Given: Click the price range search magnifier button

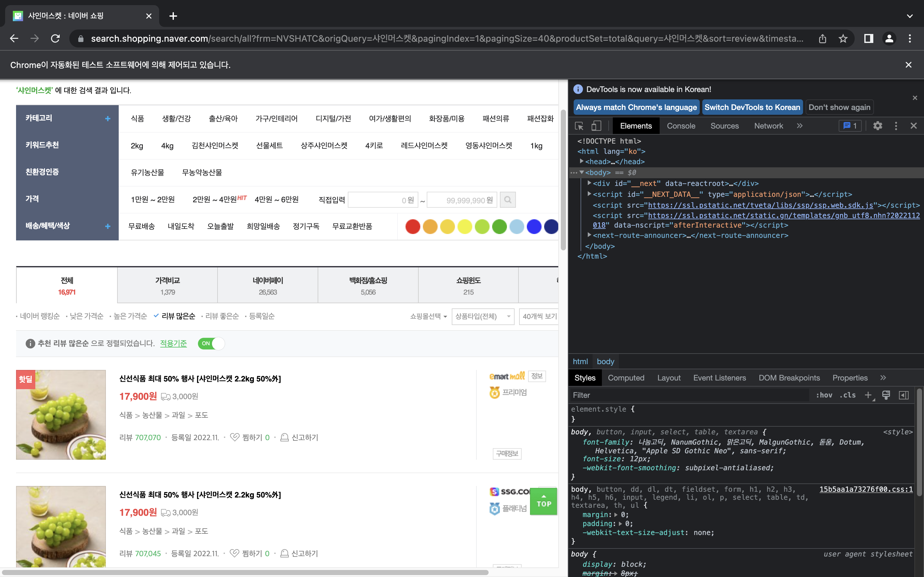Looking at the screenshot, I should (508, 200).
